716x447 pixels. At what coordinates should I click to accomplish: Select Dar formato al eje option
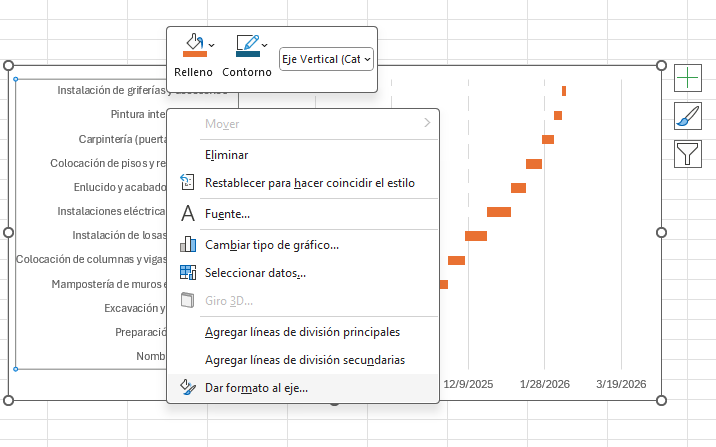tap(256, 387)
